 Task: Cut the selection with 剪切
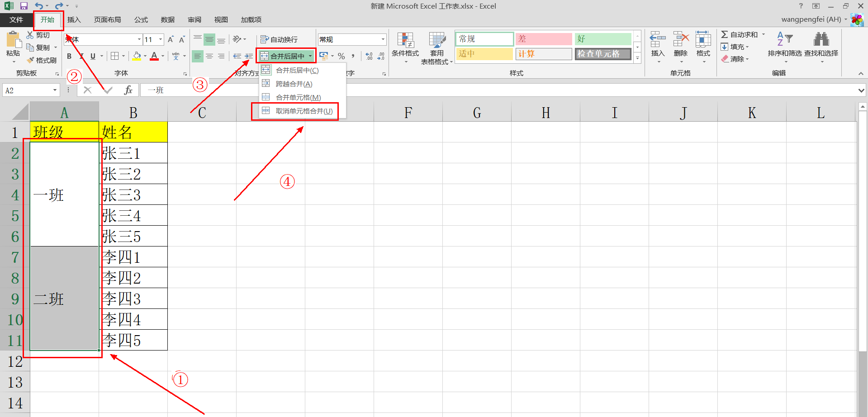(38, 35)
